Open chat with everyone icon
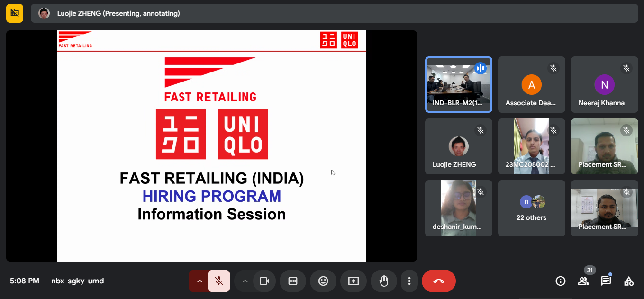This screenshot has height=299, width=644. [x=606, y=281]
